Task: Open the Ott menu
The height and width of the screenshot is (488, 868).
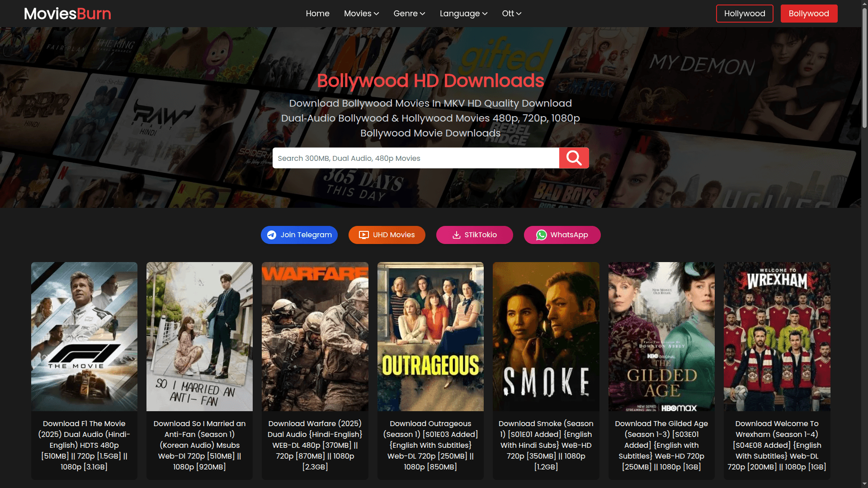Action: click(512, 14)
